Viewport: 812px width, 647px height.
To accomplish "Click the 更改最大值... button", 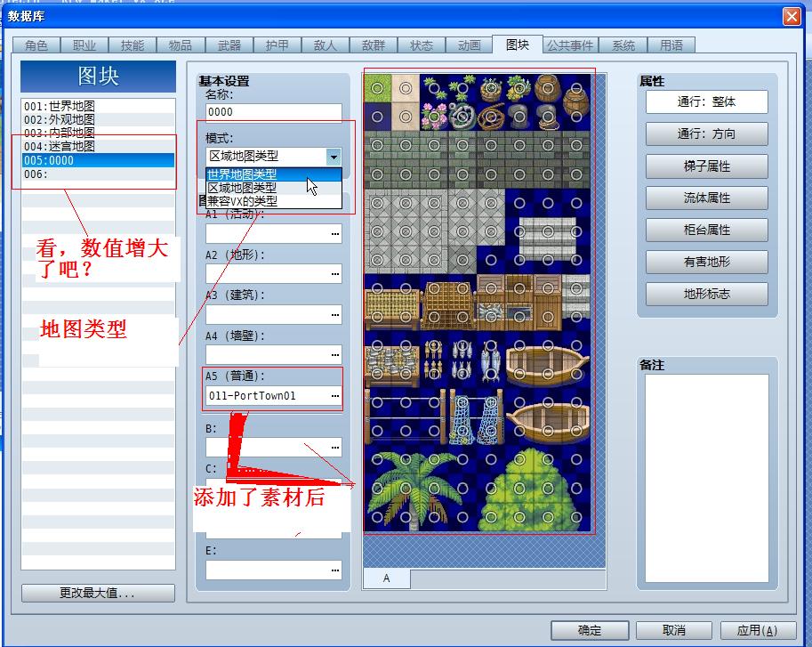I will click(98, 593).
